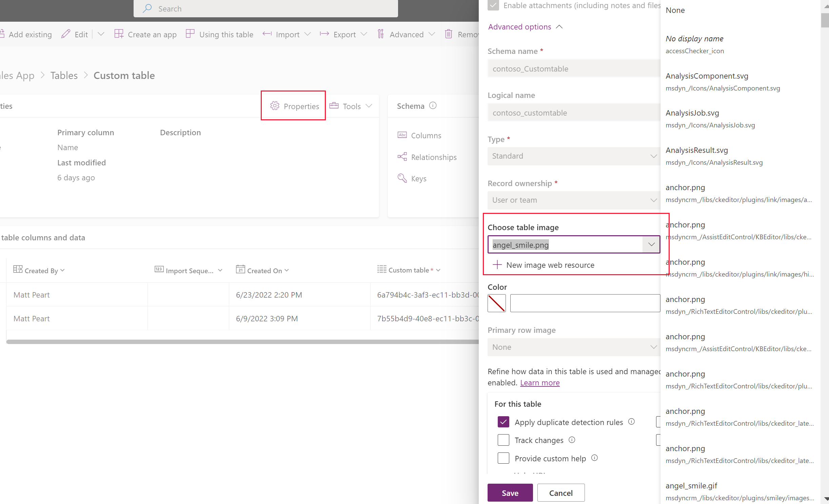Toggle Apply duplicate detection rules checkbox
This screenshot has width=829, height=504.
503,422
